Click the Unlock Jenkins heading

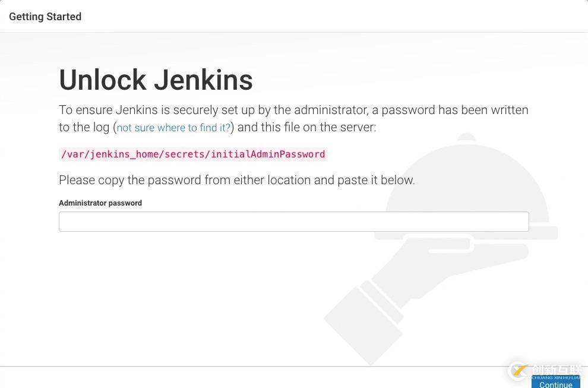point(156,80)
